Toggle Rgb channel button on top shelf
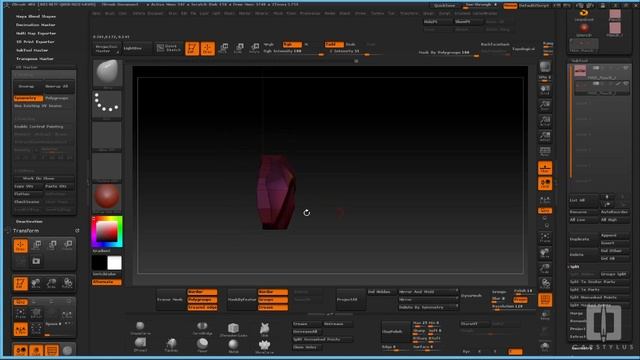This screenshot has height=360, width=640. click(x=292, y=44)
